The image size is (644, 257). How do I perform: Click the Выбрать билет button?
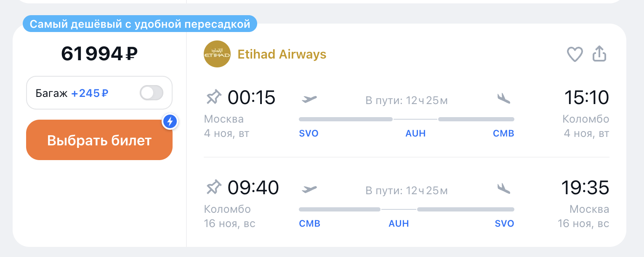click(x=99, y=140)
